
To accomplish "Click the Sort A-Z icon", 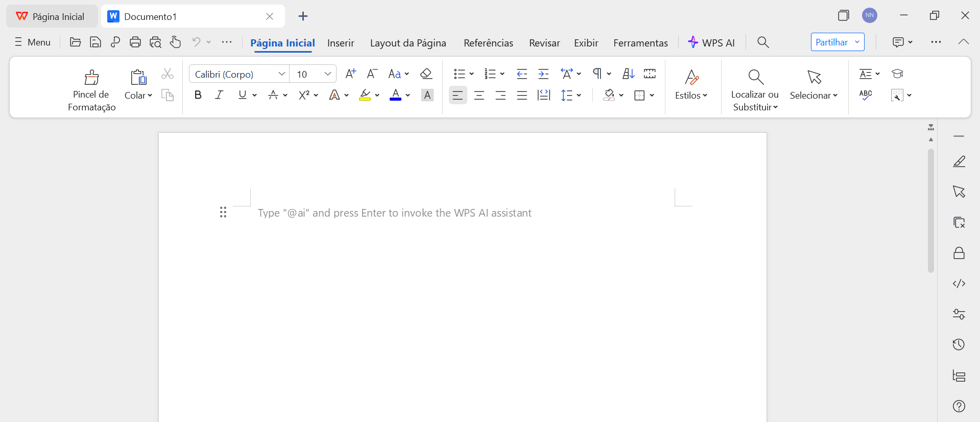I will click(629, 74).
